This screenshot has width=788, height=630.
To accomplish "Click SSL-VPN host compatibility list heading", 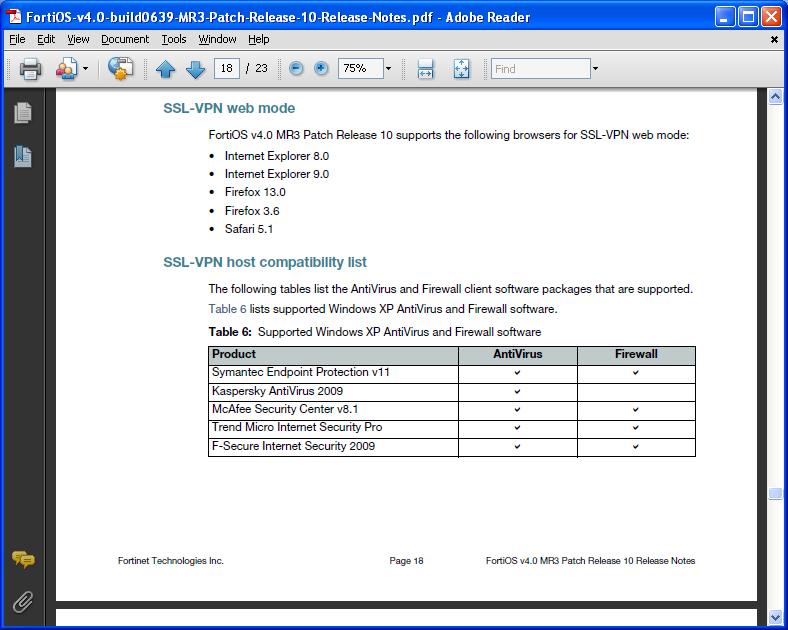I will pos(265,262).
